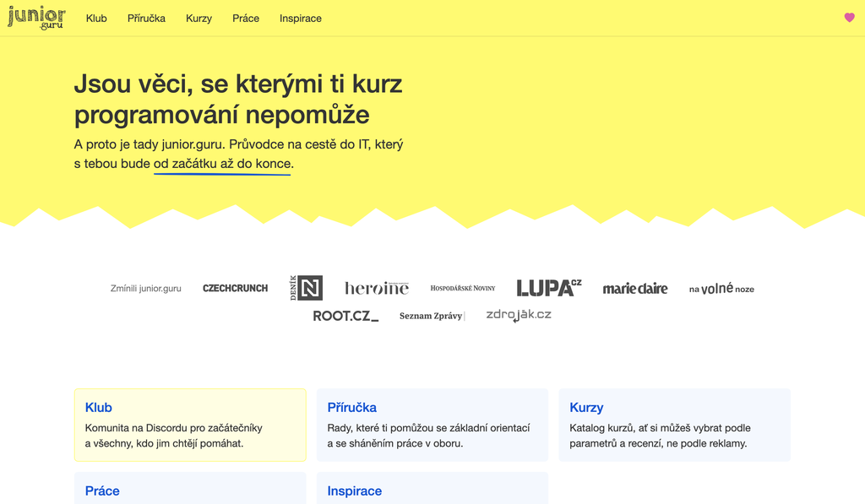865x504 pixels.
Task: Open the Na volné noze logo
Action: coord(721,289)
